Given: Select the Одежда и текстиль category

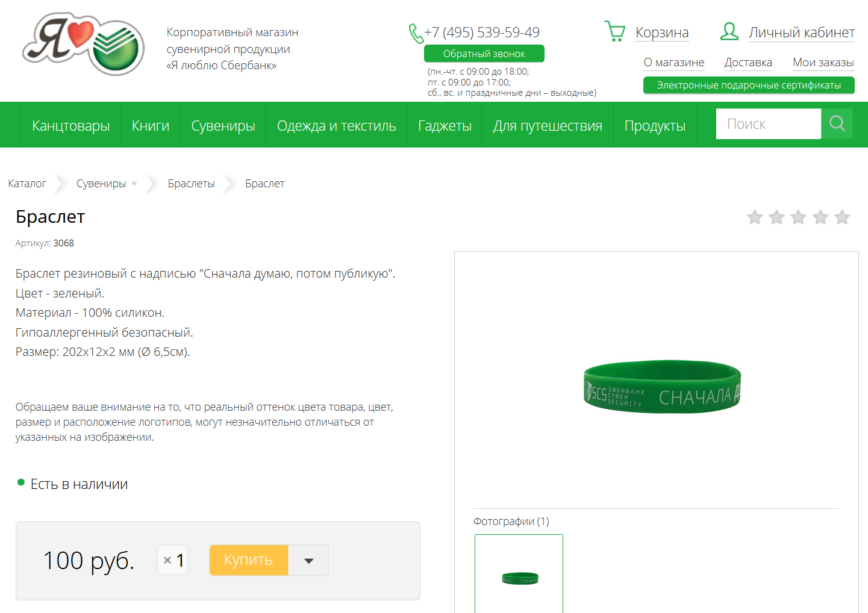Looking at the screenshot, I should (x=336, y=125).
